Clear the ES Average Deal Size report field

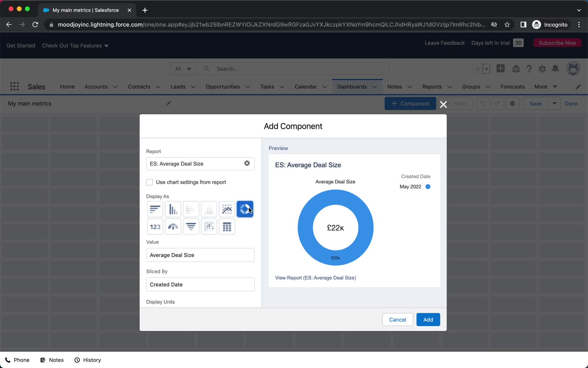coord(247,163)
